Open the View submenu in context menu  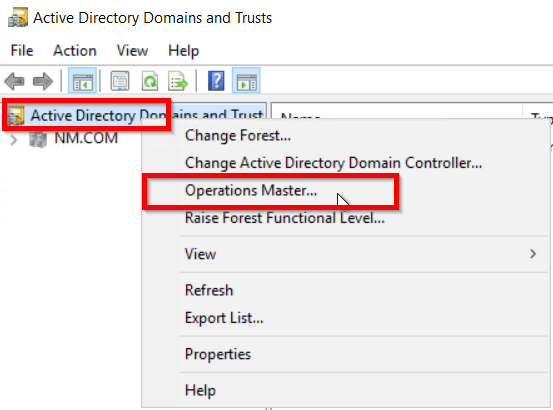coord(346,254)
